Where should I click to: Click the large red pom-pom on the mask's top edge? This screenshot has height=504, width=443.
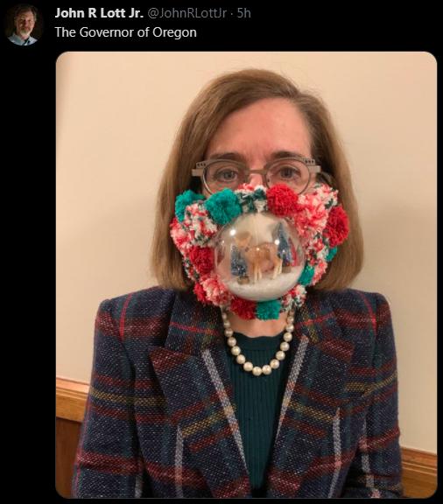pos(283,199)
